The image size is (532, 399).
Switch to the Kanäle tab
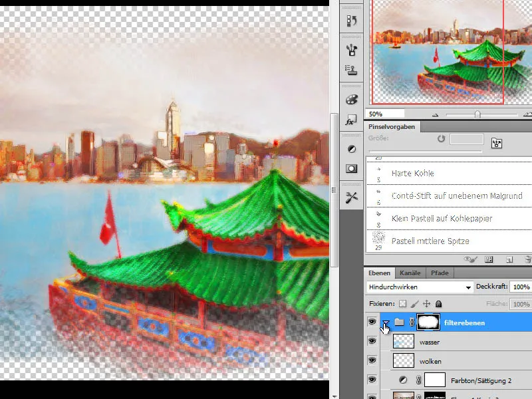pos(410,273)
